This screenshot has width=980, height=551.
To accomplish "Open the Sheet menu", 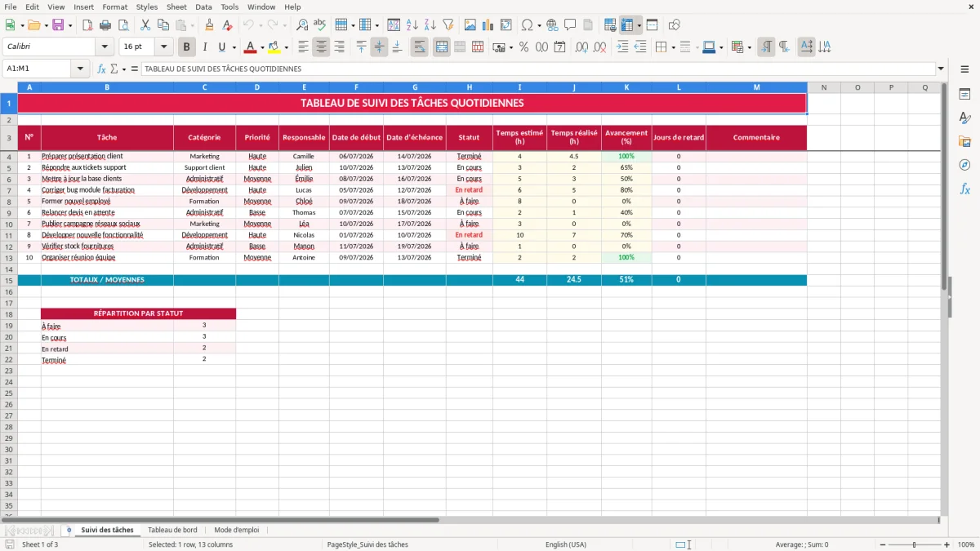I will click(176, 7).
